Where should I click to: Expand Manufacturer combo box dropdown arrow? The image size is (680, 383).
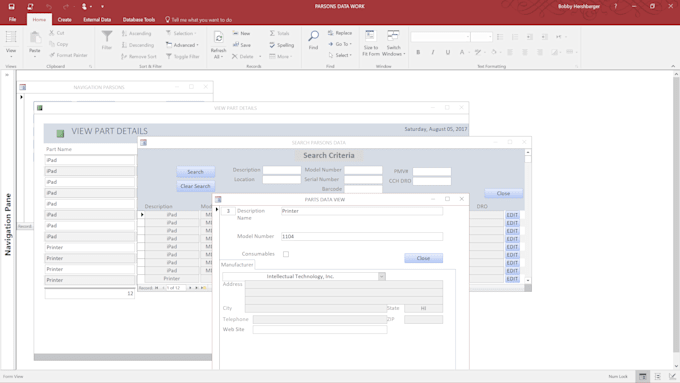pyautogui.click(x=382, y=276)
